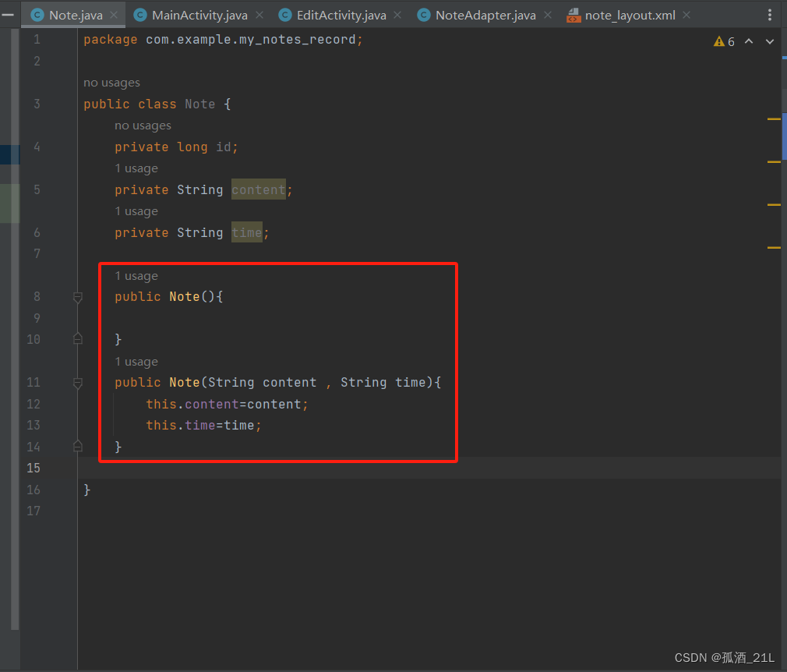Click 'no usages' hint above id field

143,126
